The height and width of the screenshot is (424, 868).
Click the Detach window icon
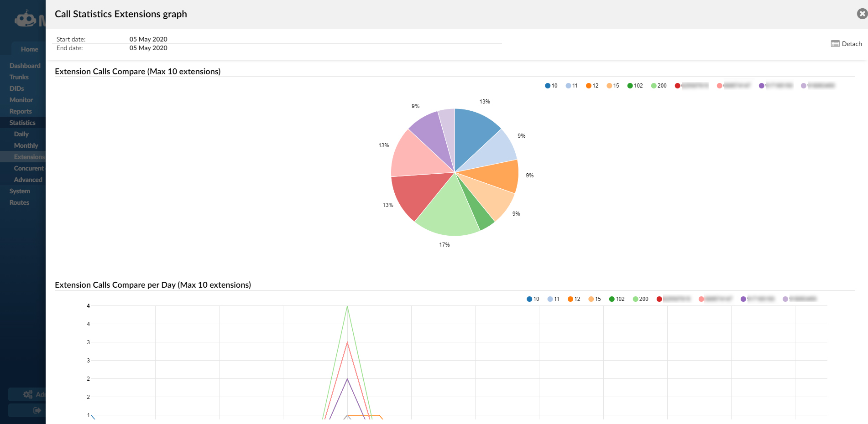[x=835, y=44]
